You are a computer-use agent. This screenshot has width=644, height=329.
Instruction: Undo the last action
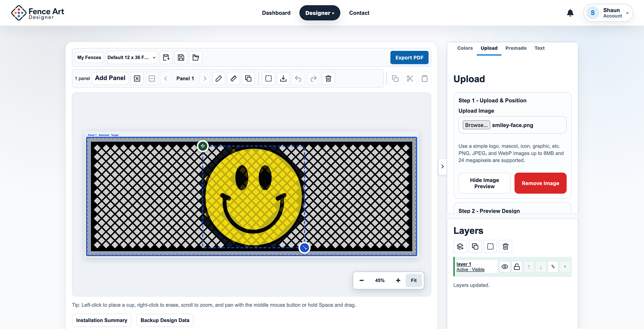(298, 78)
